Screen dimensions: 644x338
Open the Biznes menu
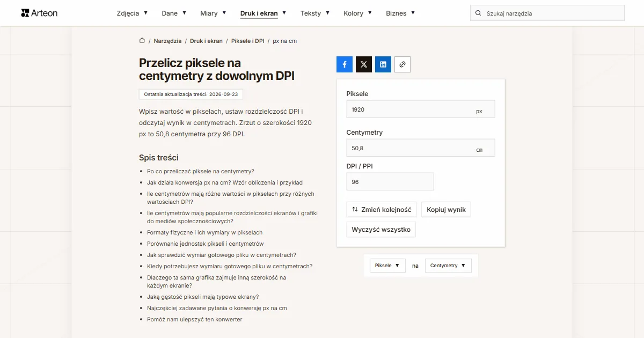(x=400, y=13)
